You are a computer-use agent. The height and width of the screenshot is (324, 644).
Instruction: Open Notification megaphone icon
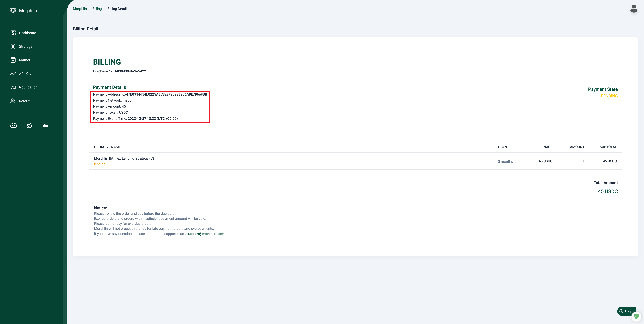(13, 87)
